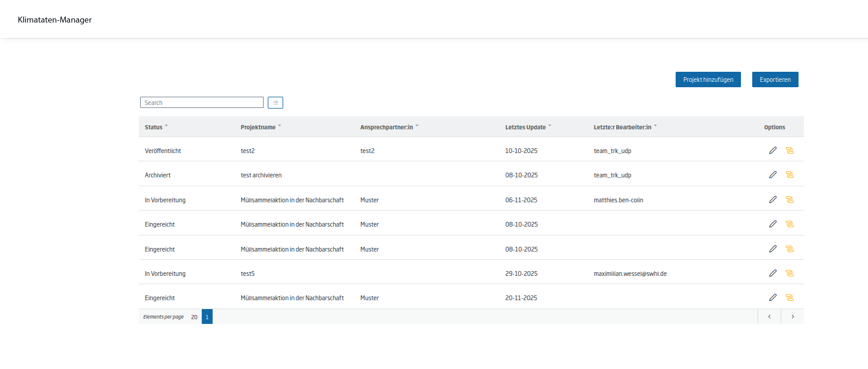Select page 1 in the pagination bar
The height and width of the screenshot is (369, 868).
pos(207,316)
